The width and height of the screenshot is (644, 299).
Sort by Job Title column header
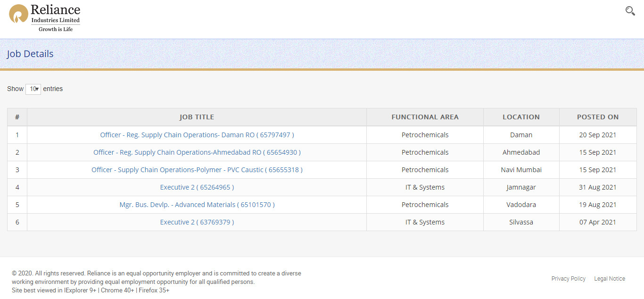(197, 117)
